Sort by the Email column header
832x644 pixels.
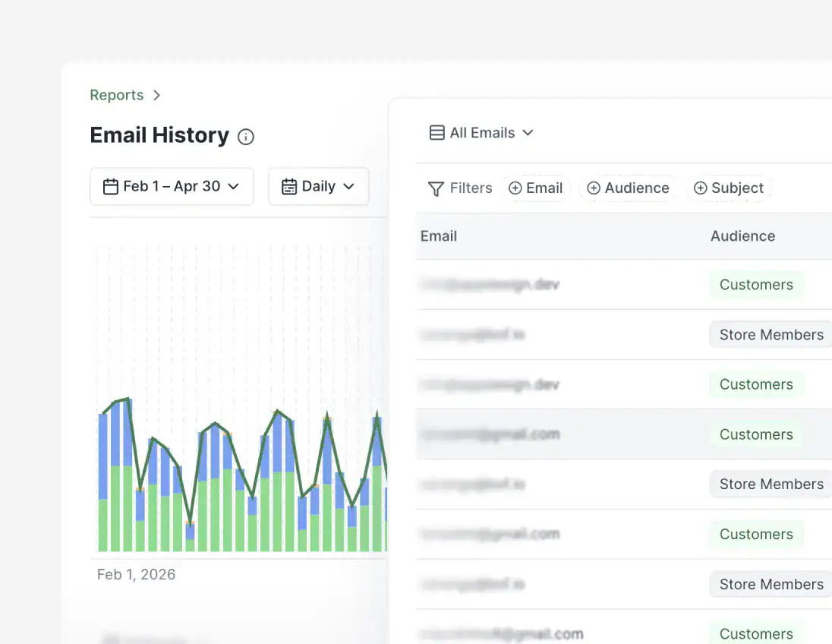pyautogui.click(x=438, y=236)
